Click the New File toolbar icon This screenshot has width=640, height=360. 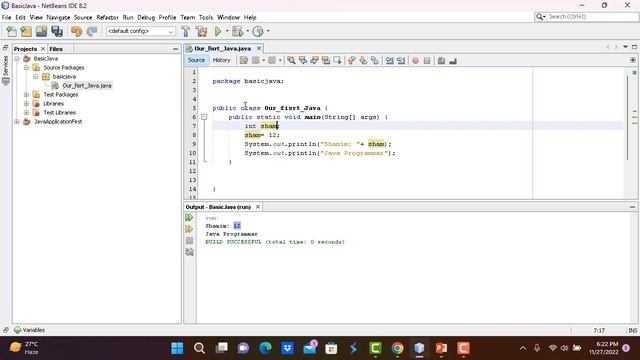tap(11, 31)
